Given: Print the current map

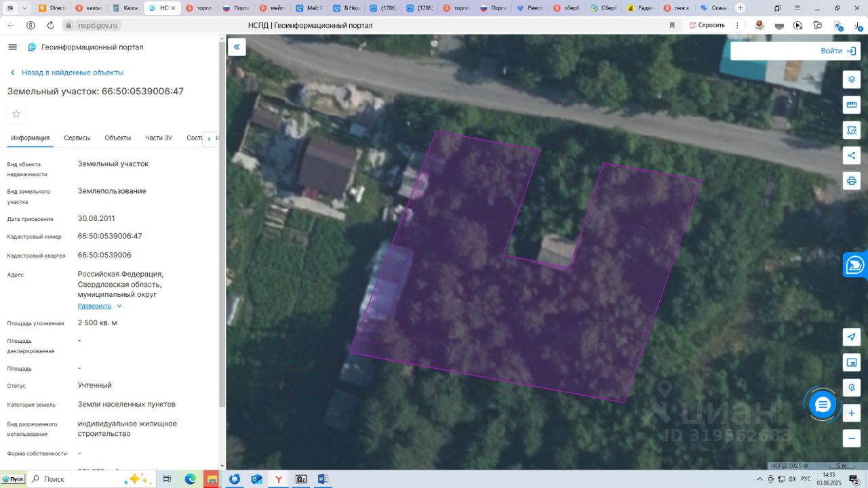Looking at the screenshot, I should [x=852, y=181].
